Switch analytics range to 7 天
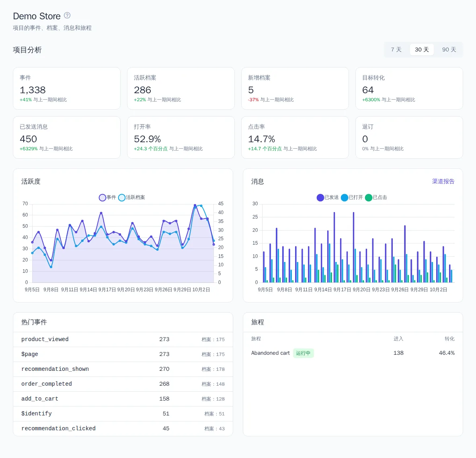Image resolution: width=476 pixels, height=458 pixels. [x=396, y=49]
